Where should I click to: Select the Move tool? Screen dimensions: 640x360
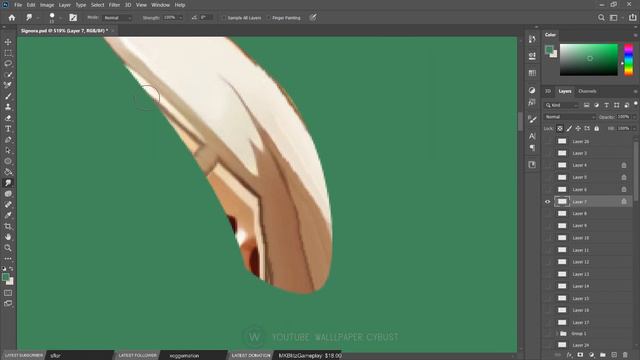pyautogui.click(x=8, y=42)
